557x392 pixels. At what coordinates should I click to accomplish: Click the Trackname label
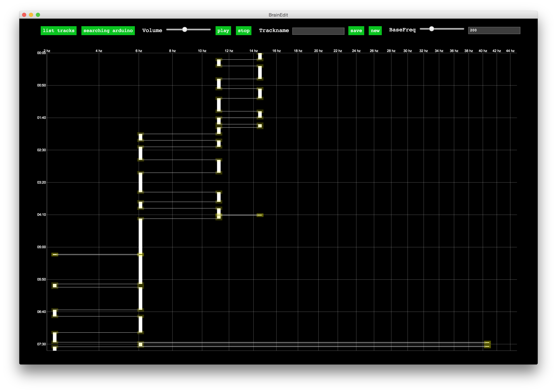[274, 30]
